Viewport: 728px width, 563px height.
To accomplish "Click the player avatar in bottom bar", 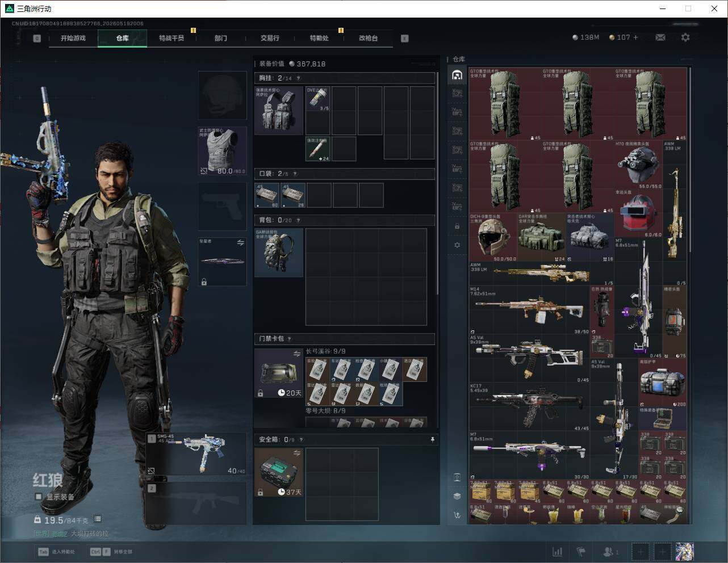I will pos(684,551).
